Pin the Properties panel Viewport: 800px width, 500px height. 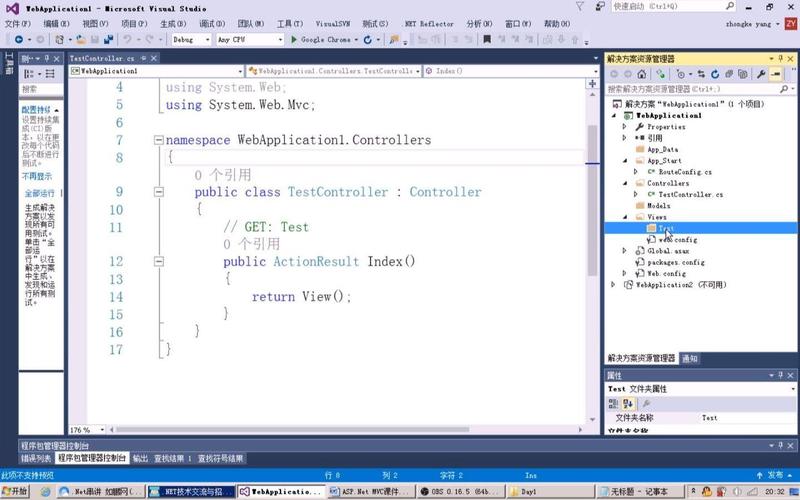coord(781,376)
